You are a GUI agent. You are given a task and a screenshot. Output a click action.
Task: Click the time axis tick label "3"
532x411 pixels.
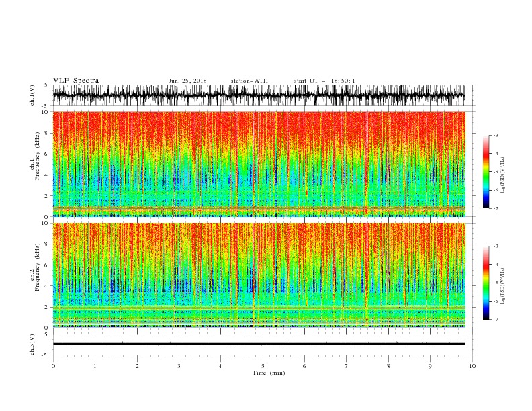179,367
